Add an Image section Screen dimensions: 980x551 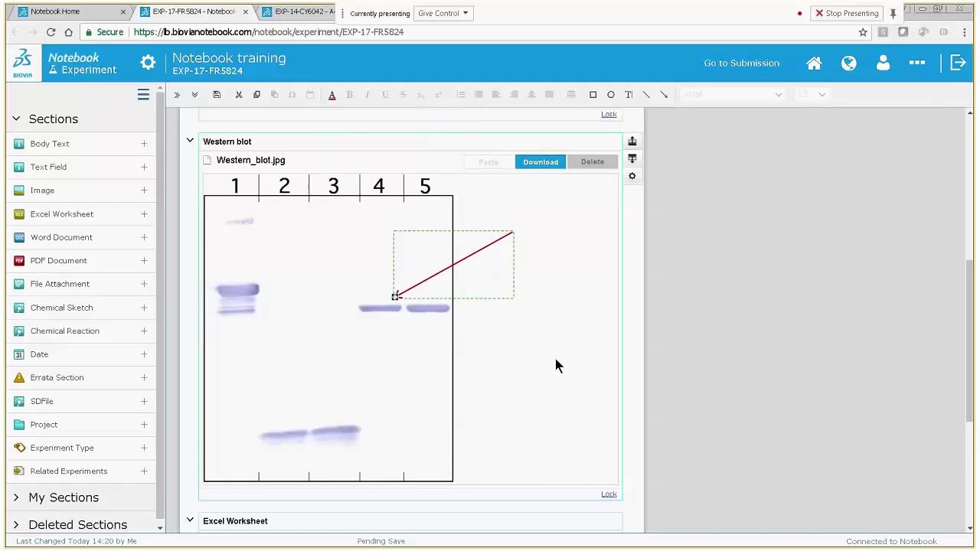click(144, 191)
